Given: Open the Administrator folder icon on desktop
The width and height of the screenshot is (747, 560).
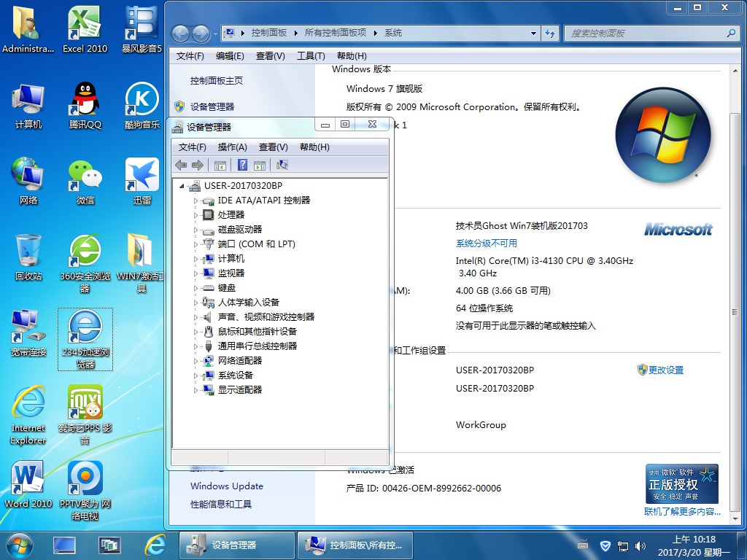Looking at the screenshot, I should click(x=28, y=29).
